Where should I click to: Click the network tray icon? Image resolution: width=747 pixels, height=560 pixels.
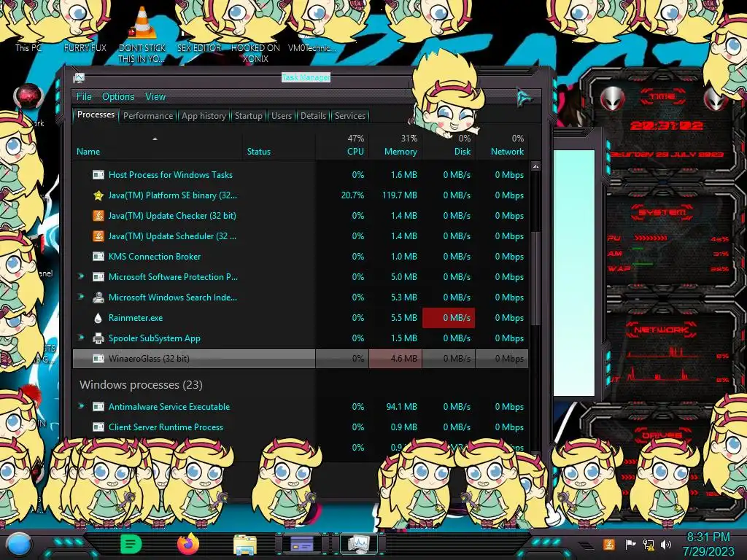(x=649, y=544)
